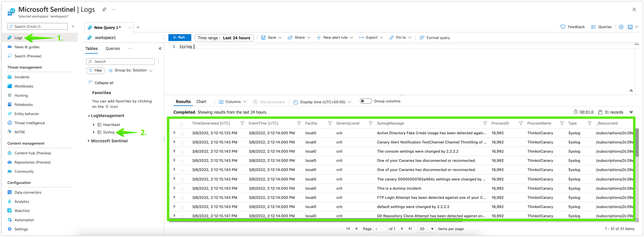Check the dummy incident row
Viewport: 644px width, 237px height.
tap(182, 189)
